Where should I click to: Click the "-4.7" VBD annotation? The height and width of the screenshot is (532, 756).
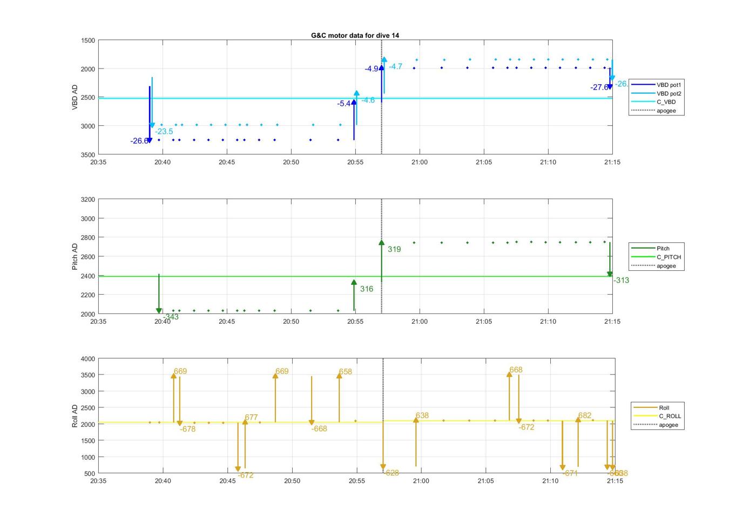(396, 67)
